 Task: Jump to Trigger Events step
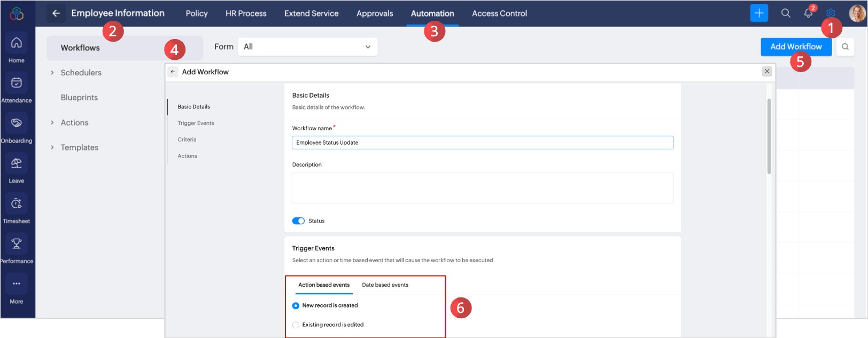[196, 123]
